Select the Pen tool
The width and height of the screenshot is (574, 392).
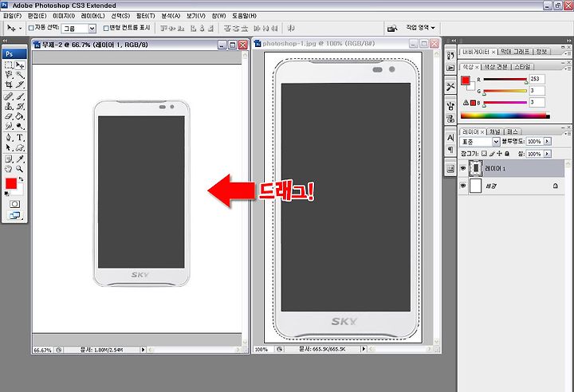9,138
